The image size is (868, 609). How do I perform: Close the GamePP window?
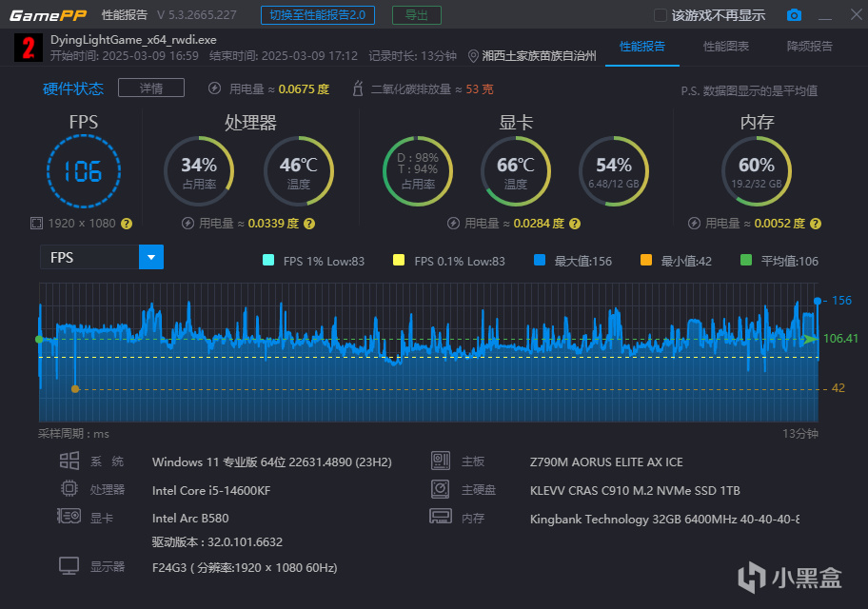click(x=856, y=14)
